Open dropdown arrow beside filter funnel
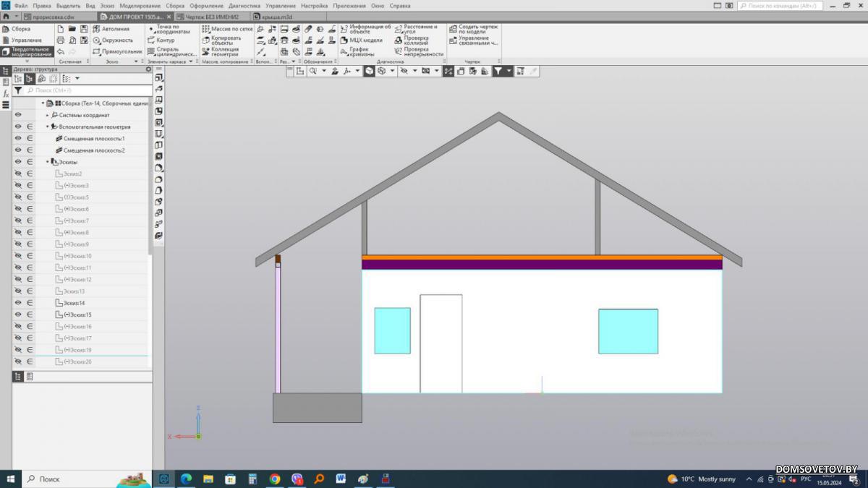868x488 pixels. coord(509,71)
